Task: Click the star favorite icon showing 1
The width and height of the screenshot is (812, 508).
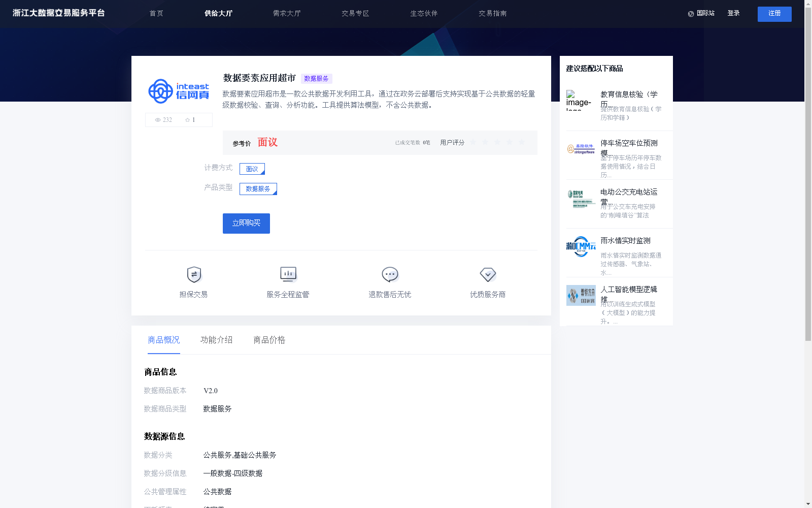Action: pyautogui.click(x=187, y=120)
